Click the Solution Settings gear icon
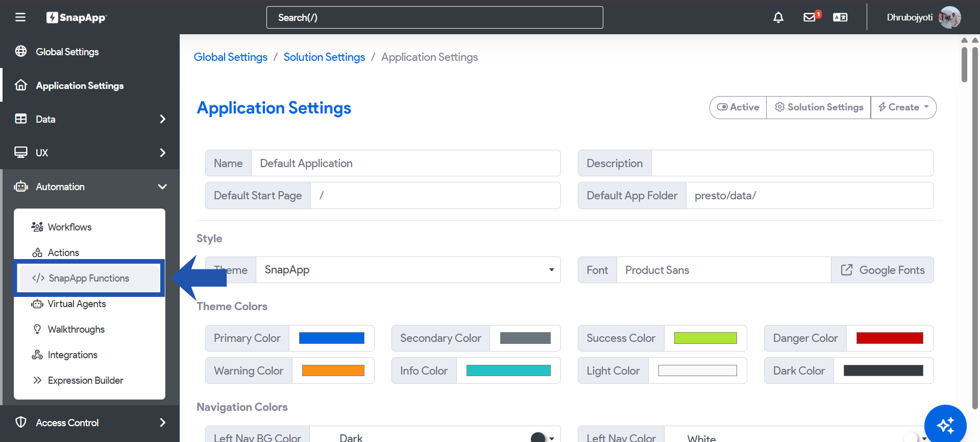Screen dimensions: 980x442 779,107
